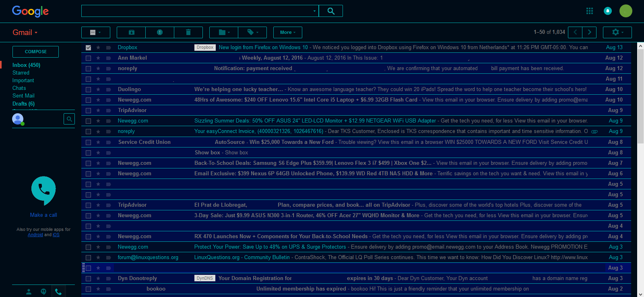This screenshot has height=297, width=644.
Task: Star the forum@linuxquestions.org email
Action: point(98,258)
